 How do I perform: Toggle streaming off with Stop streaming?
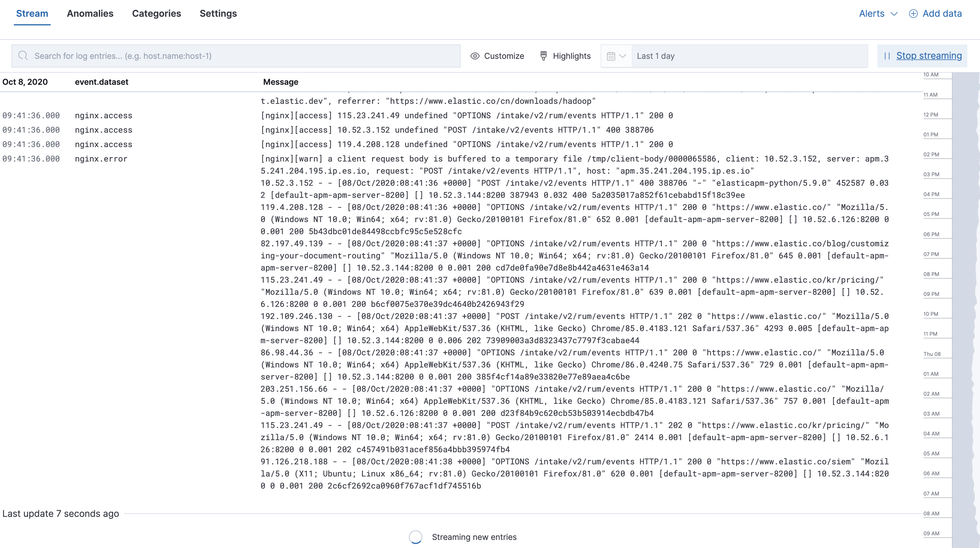point(930,56)
